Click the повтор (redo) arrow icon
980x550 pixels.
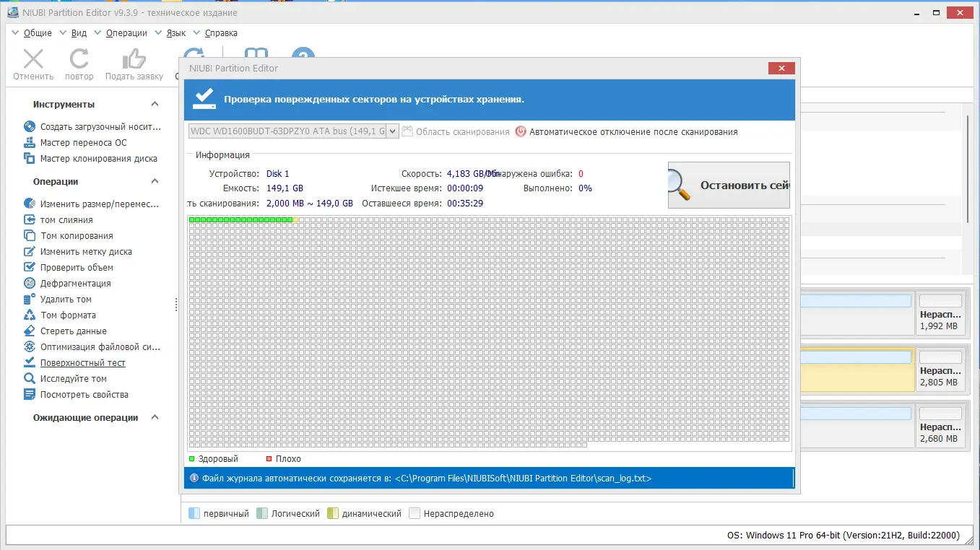coord(79,59)
